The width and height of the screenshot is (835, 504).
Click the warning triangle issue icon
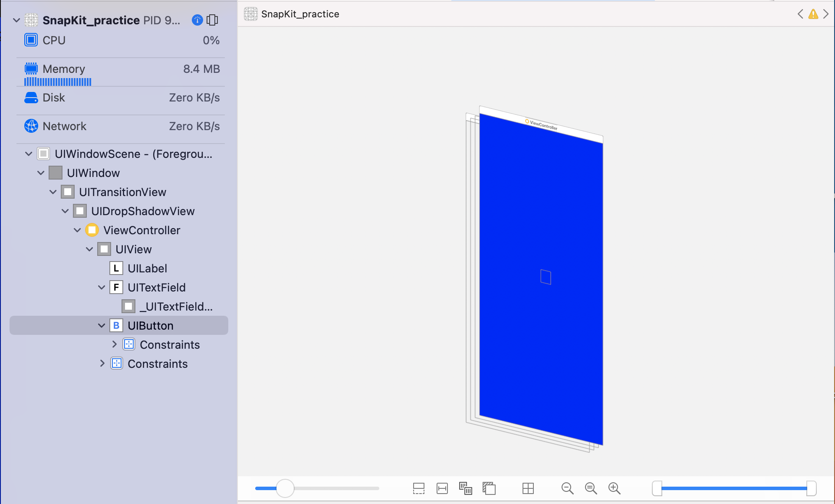[813, 14]
